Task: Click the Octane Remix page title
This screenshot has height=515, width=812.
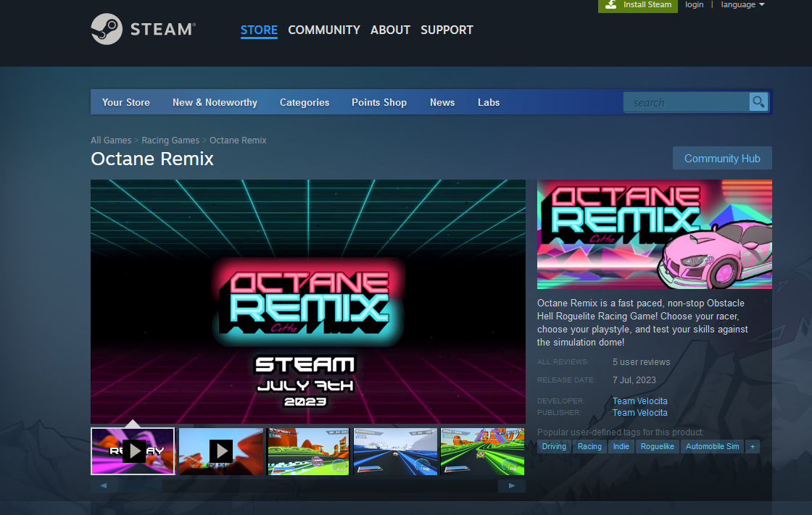Action: (152, 159)
